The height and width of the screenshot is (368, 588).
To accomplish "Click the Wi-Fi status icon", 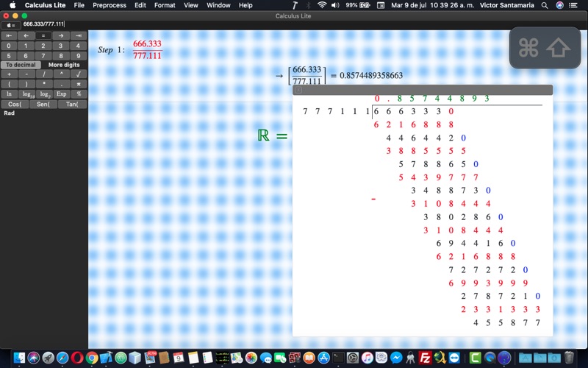I will 322,5.
